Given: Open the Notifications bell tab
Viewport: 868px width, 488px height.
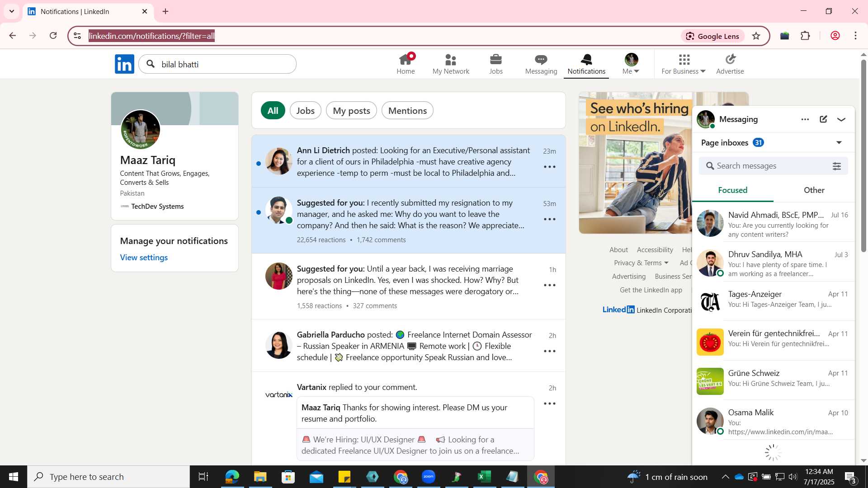Looking at the screenshot, I should point(586,64).
